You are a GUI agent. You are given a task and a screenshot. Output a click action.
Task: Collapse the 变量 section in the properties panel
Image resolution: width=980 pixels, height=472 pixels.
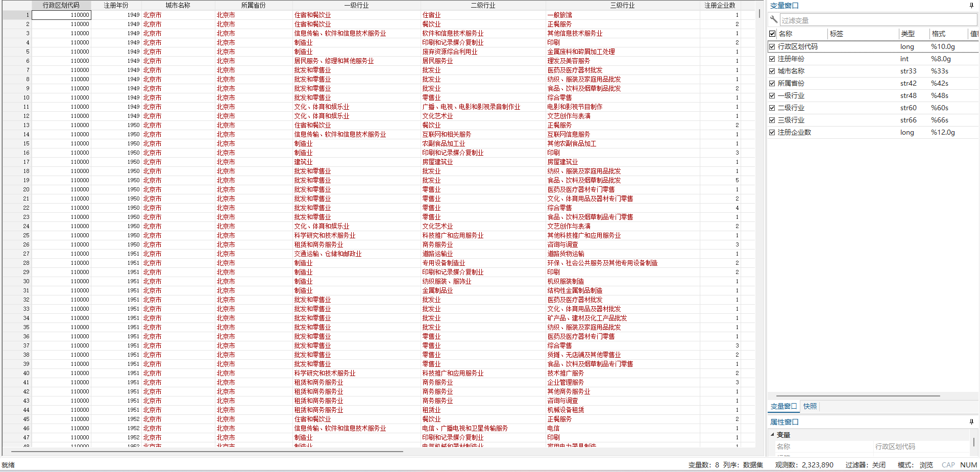click(x=772, y=435)
